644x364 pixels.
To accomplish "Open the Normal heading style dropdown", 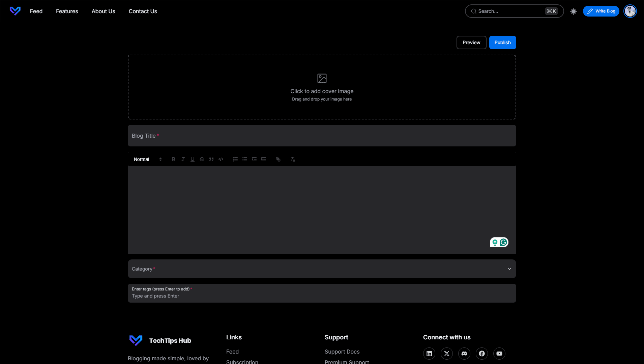I will tap(148, 159).
